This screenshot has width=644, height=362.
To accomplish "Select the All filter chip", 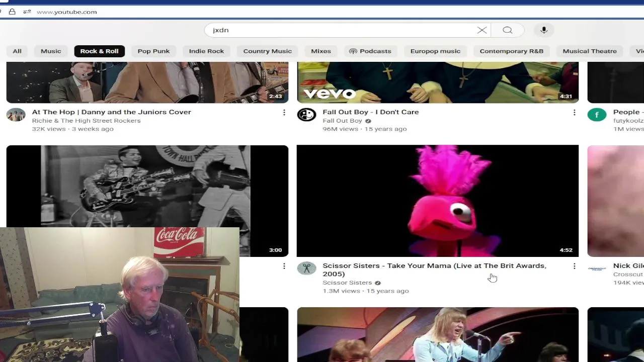I will tap(17, 51).
